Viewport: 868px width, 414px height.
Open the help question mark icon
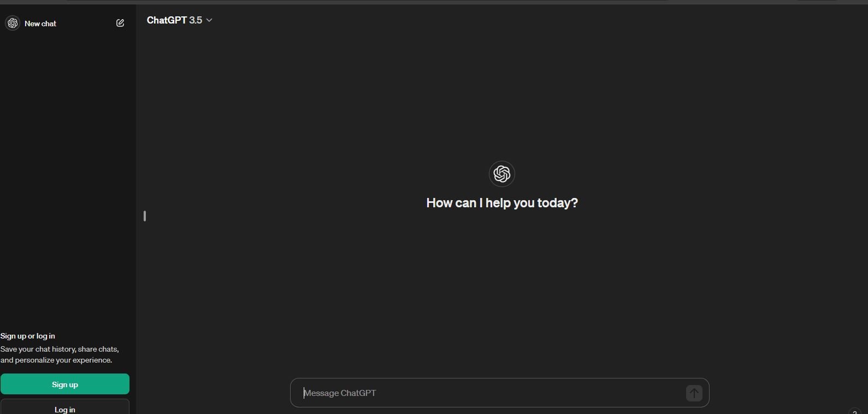[x=855, y=411]
